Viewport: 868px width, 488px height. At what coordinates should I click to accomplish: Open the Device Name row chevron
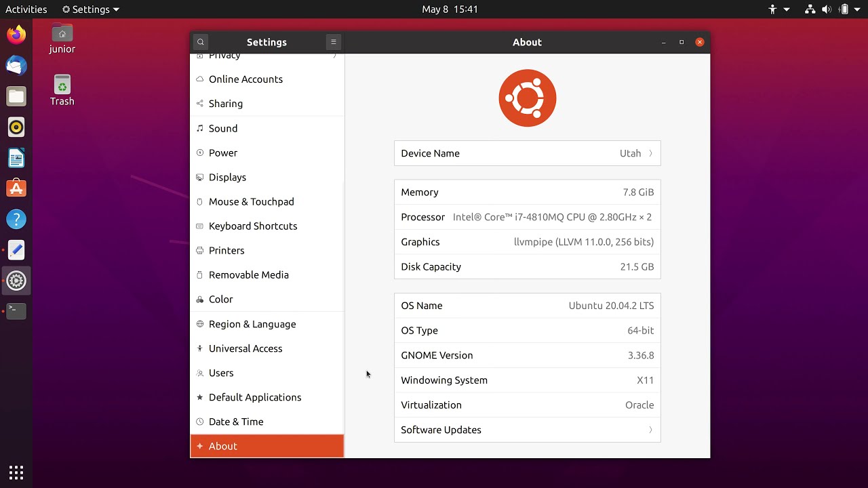(x=650, y=153)
